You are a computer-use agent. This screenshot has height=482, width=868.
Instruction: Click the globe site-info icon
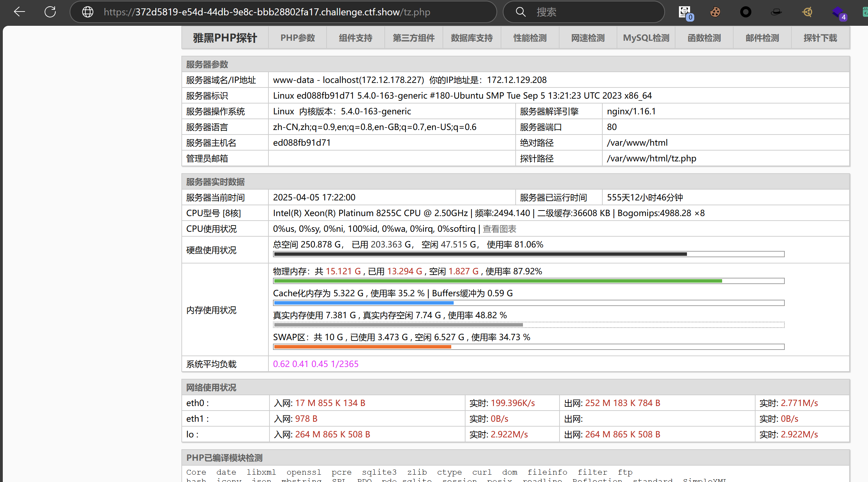tap(87, 12)
